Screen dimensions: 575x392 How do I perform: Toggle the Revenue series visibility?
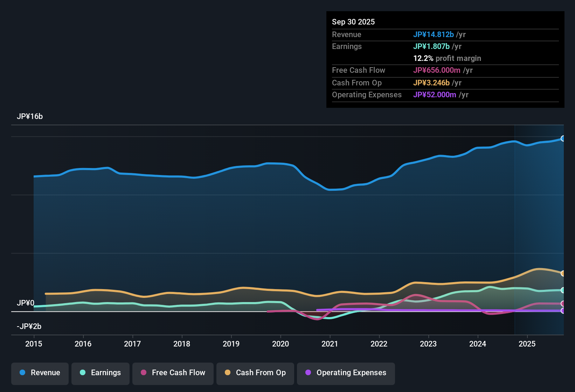[x=40, y=373]
